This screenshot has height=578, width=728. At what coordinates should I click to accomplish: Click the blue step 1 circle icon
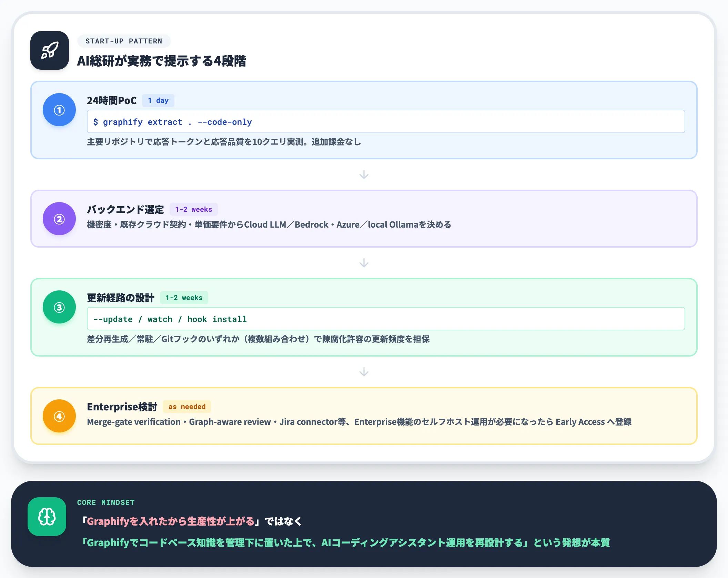(59, 110)
